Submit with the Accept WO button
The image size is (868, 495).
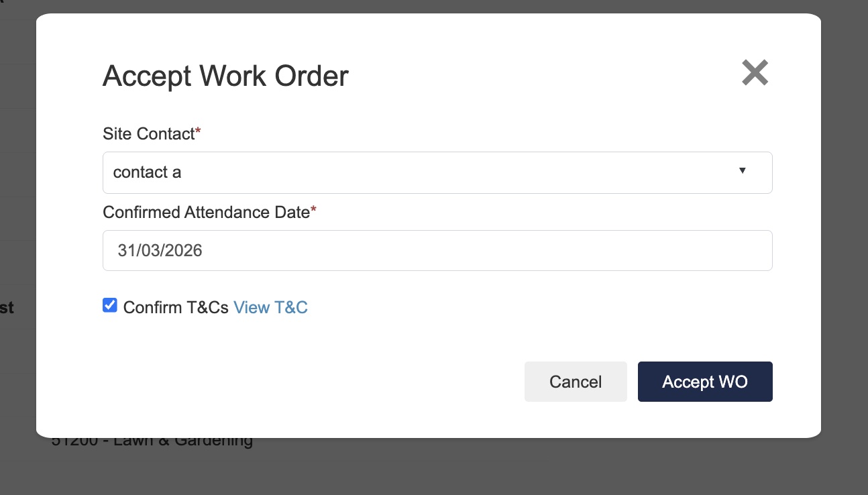pyautogui.click(x=704, y=382)
